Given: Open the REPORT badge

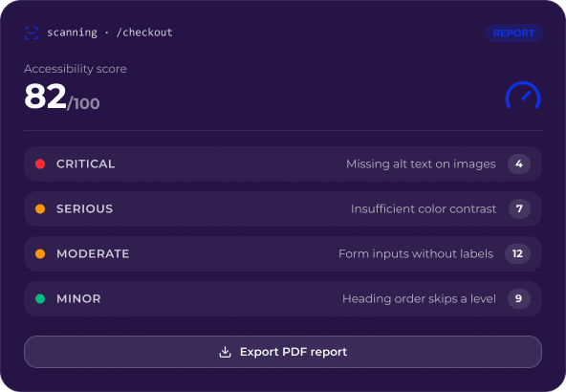Looking at the screenshot, I should [513, 33].
